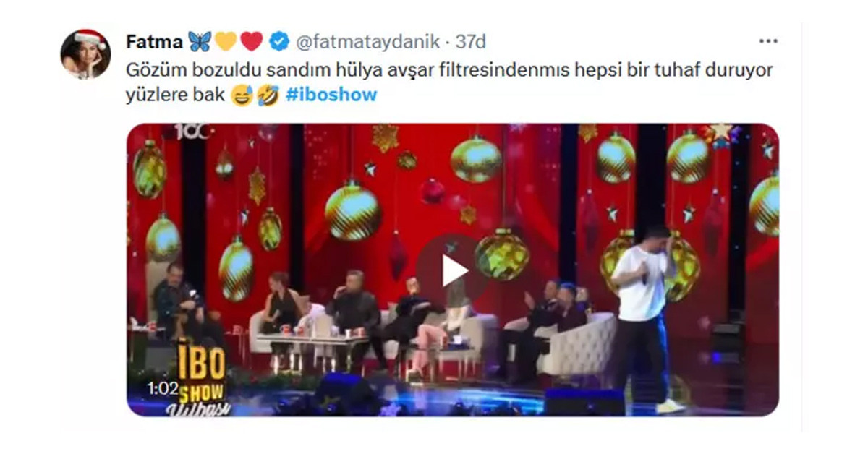Open the three-dot more options menu
The height and width of the screenshot is (454, 868).
(x=768, y=41)
